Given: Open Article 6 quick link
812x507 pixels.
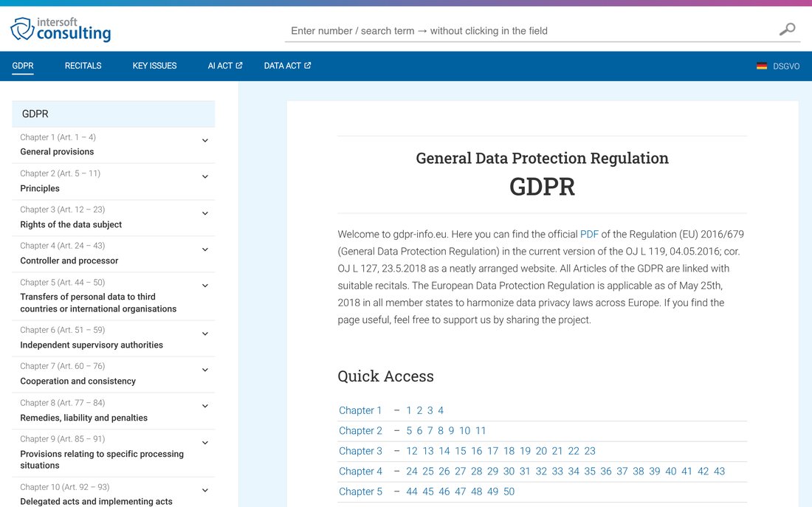Looking at the screenshot, I should click(x=419, y=430).
